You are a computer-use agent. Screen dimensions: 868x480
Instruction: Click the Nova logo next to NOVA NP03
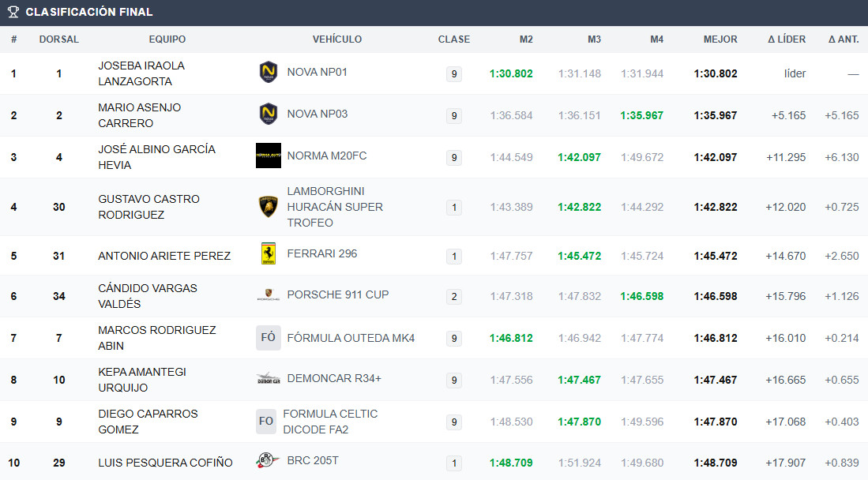pos(269,114)
